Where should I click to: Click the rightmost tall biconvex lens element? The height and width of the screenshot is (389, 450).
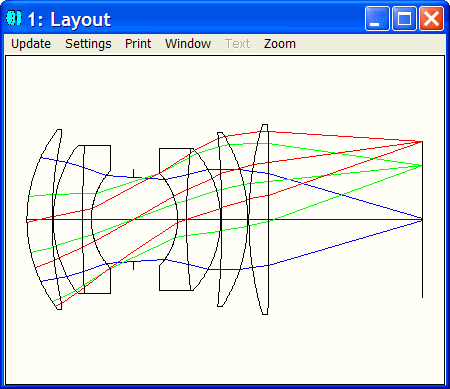pyautogui.click(x=258, y=219)
